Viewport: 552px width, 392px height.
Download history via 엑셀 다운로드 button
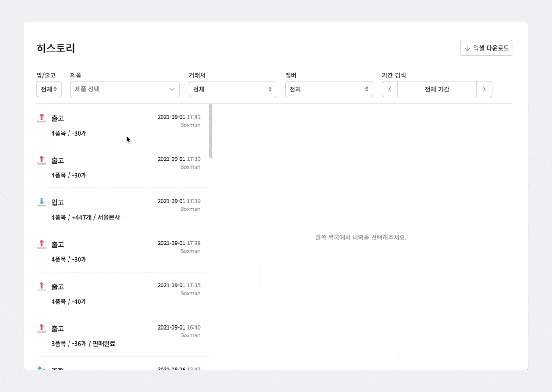tap(486, 48)
